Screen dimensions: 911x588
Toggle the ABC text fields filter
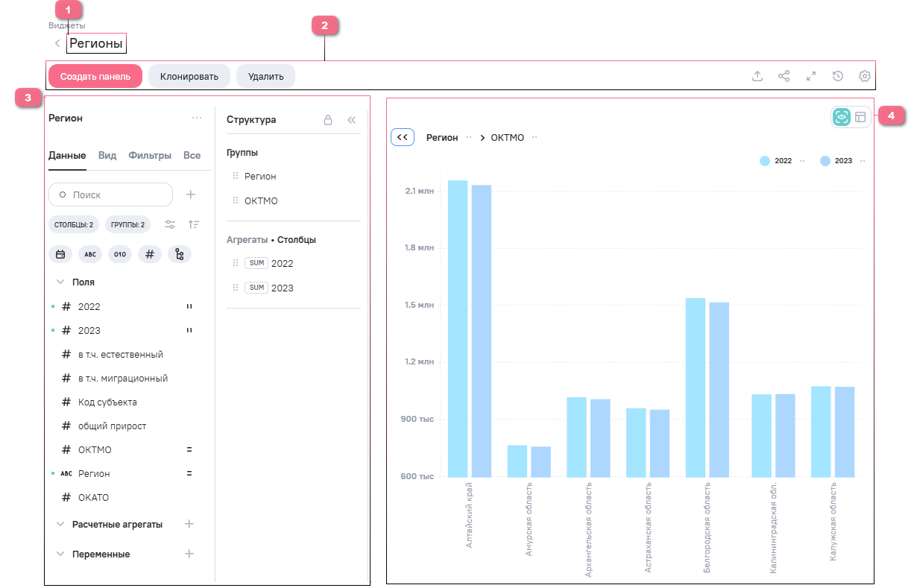pos(90,254)
